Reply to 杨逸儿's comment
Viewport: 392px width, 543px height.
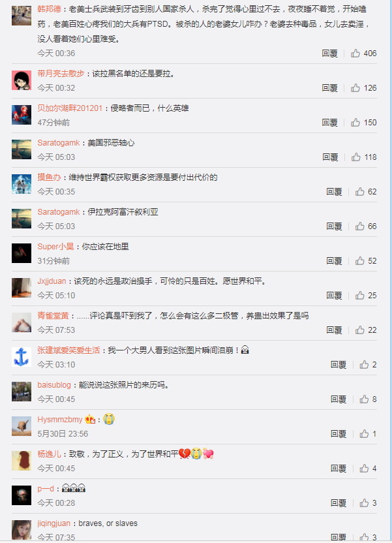[x=339, y=469]
